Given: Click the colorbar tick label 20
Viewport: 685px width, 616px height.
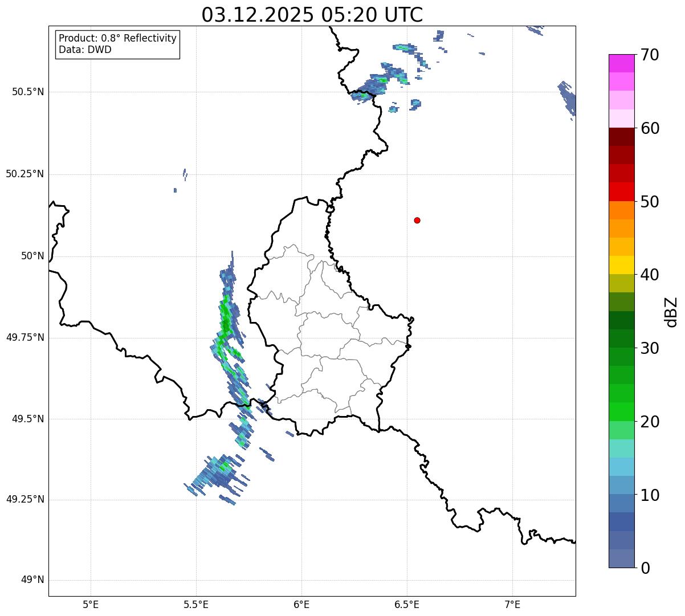Looking at the screenshot, I should pos(650,422).
